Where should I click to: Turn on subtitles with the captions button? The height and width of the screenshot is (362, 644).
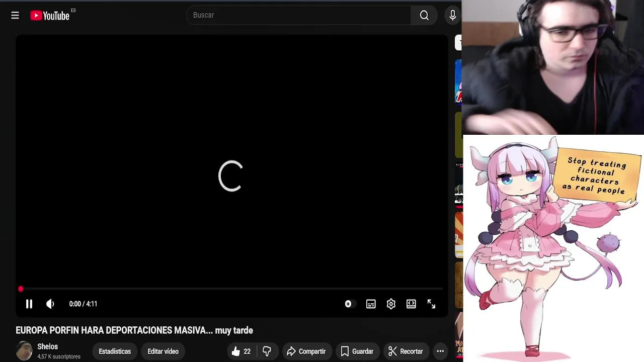coord(371,304)
